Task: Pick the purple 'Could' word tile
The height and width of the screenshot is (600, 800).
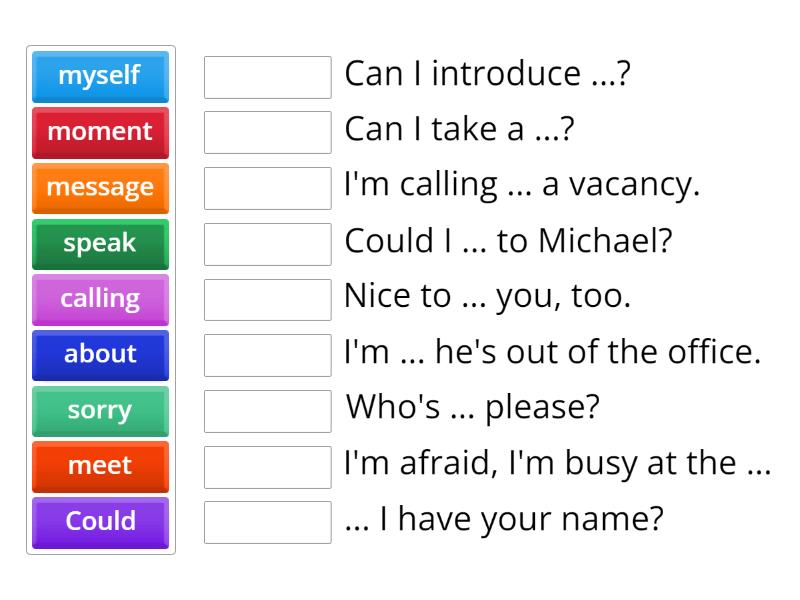Action: [x=100, y=521]
